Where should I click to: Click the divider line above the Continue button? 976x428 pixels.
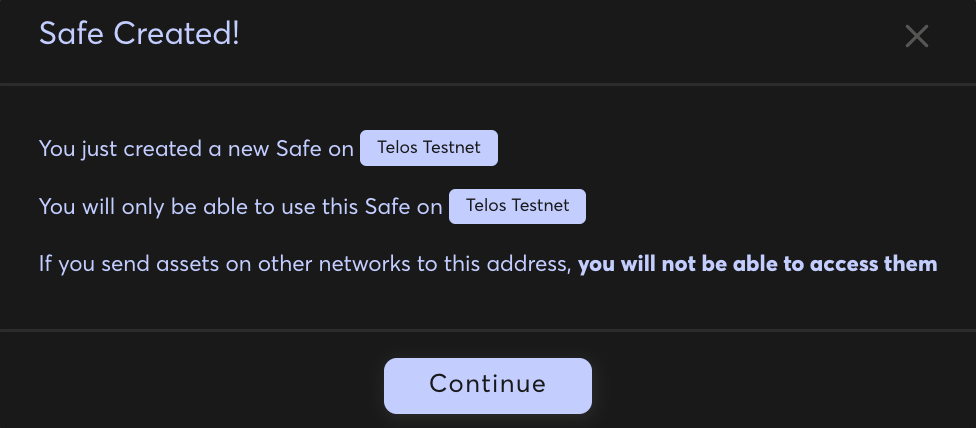[x=488, y=330]
